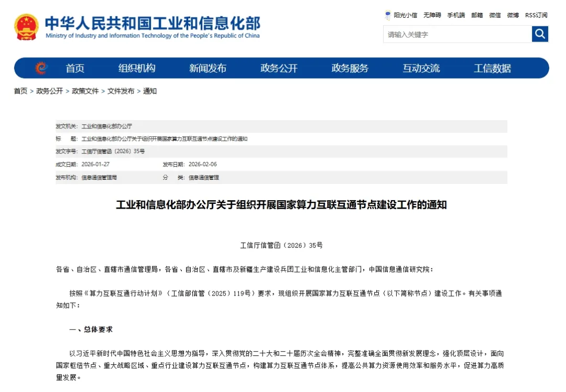The width and height of the screenshot is (566, 392).
Task: Go to 文件发布 breadcrumb link
Action: pos(121,91)
